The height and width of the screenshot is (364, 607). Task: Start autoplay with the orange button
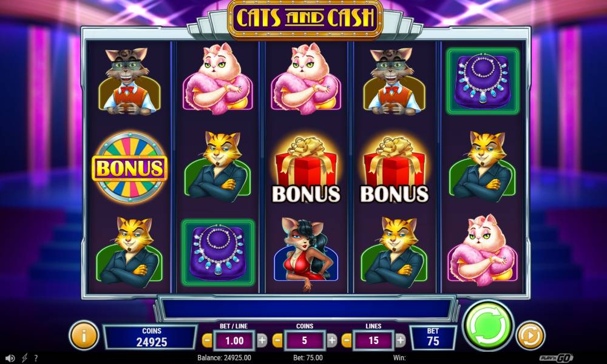click(x=530, y=335)
